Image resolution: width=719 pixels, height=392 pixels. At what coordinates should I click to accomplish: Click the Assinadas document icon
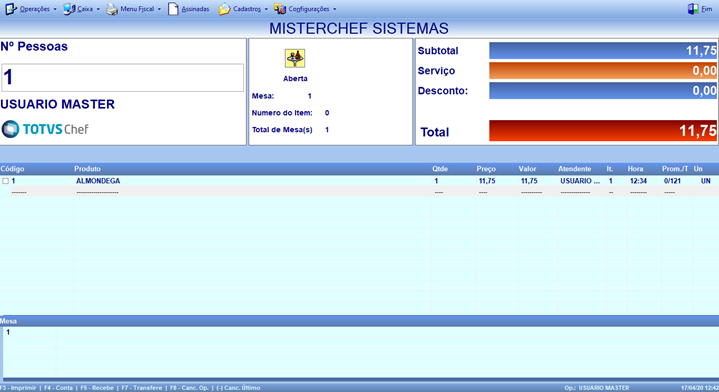point(173,9)
